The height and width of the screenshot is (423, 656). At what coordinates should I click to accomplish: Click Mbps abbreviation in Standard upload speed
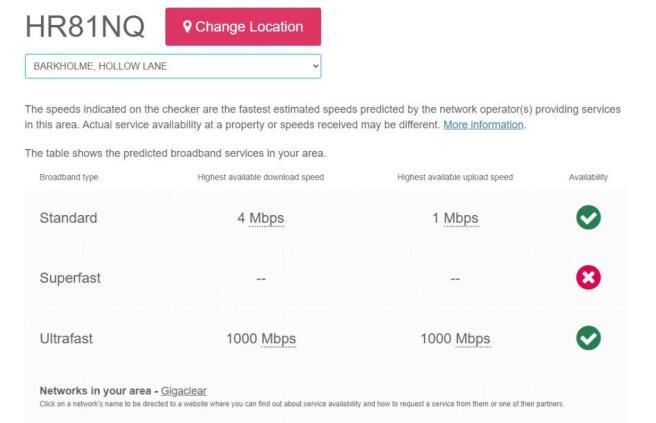click(460, 218)
